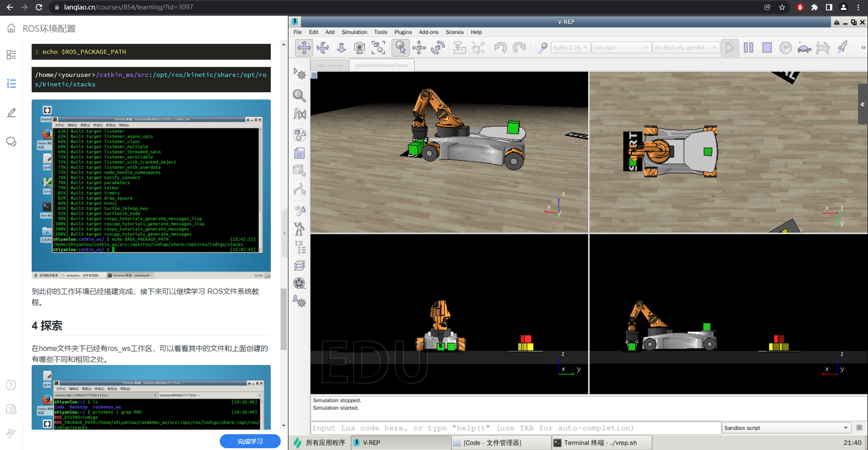Open 所有应用程序 menu in taskbar
This screenshot has height=450, width=868.
(320, 443)
